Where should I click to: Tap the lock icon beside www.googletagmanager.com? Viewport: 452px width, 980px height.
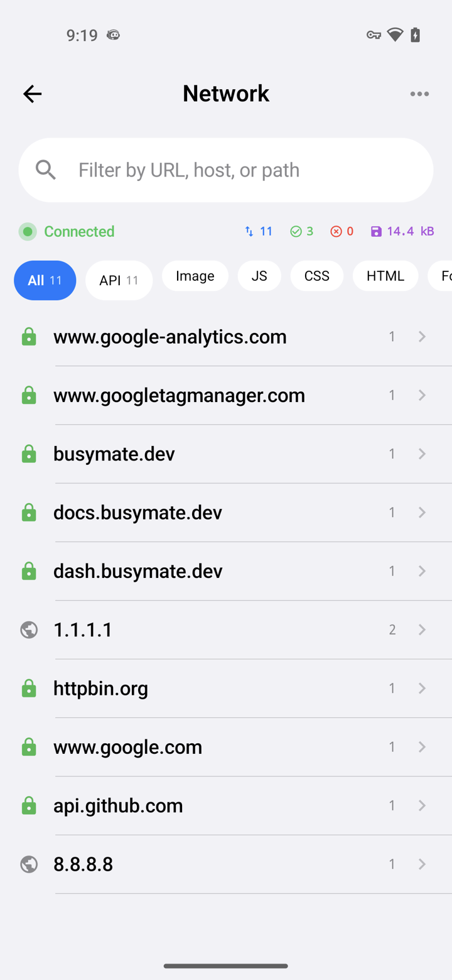click(x=29, y=395)
